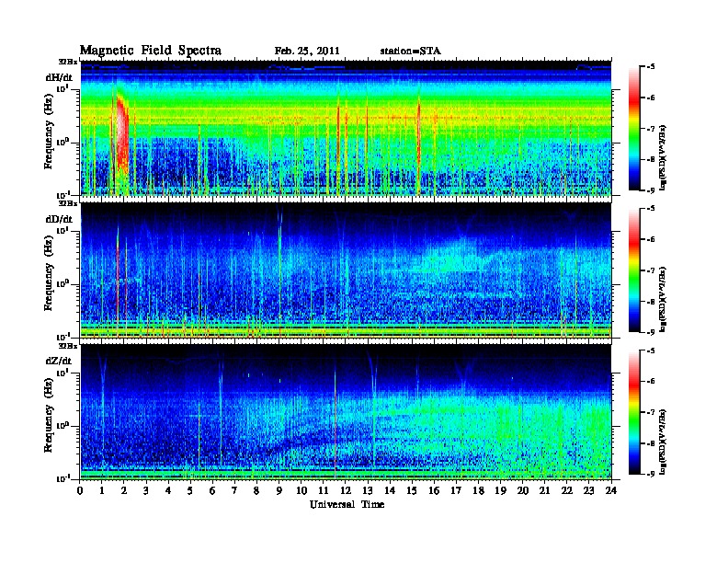Viewport: 728px width, 563px height.
Task: Click the '4' hour tick label on time axis
Action: (168, 490)
